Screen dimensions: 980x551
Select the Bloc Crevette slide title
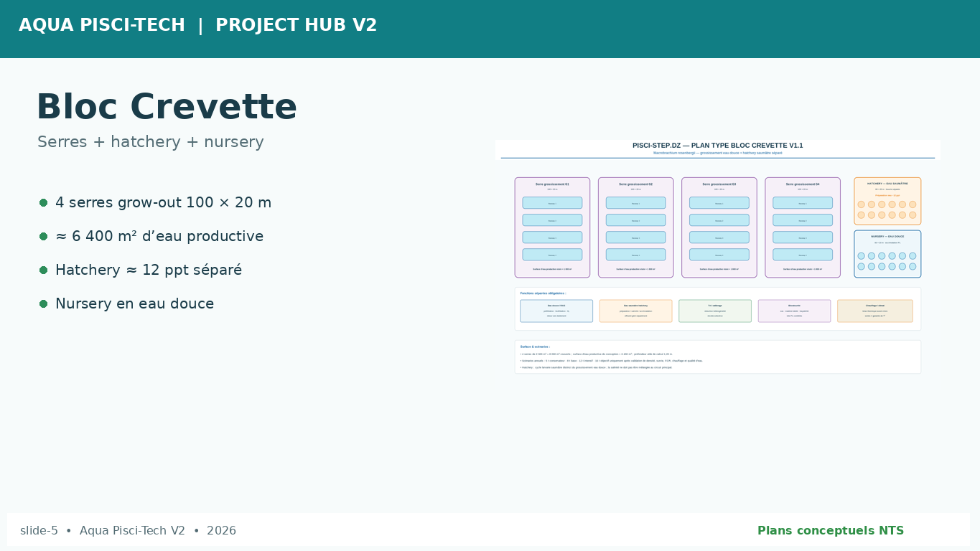[167, 108]
